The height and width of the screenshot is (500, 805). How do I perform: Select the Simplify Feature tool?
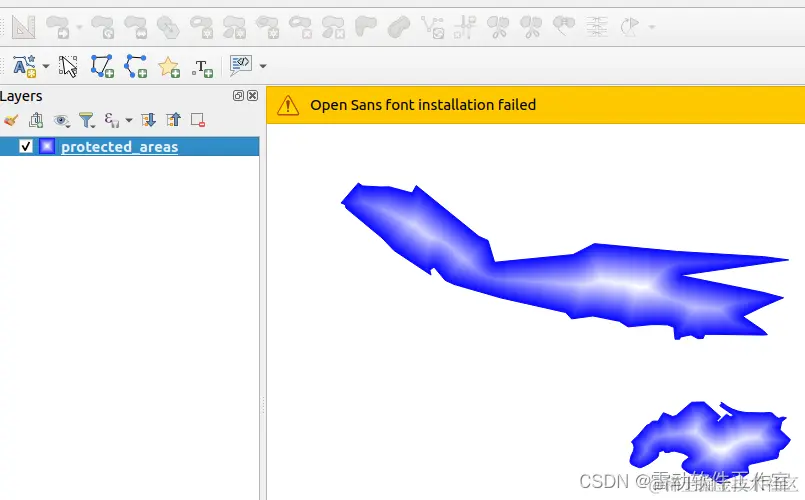pos(168,27)
